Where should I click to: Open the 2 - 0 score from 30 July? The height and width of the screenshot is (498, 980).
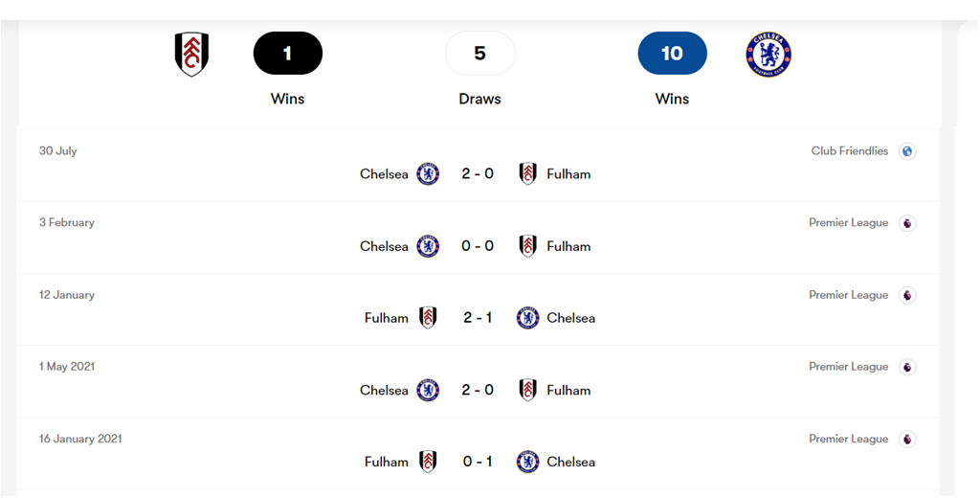478,174
